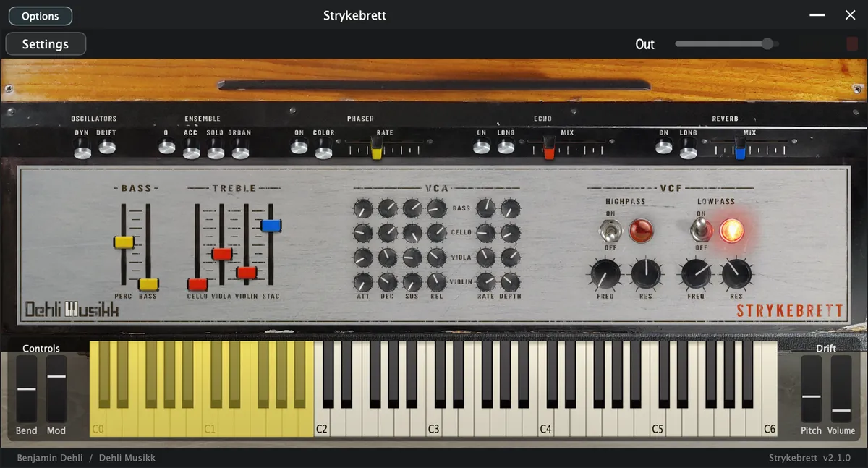Screen dimensions: 868x468
Task: Click the red VIOLIN fader handle
Action: pyautogui.click(x=247, y=273)
